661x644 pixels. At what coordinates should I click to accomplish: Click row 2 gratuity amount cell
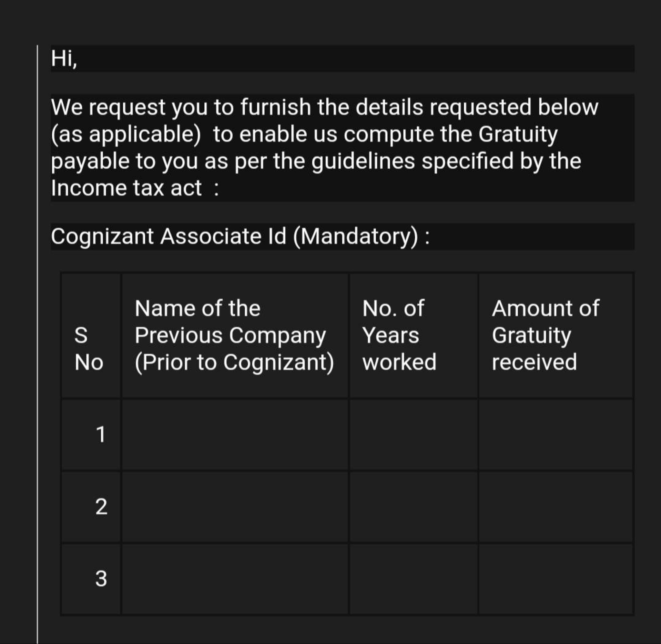point(556,507)
